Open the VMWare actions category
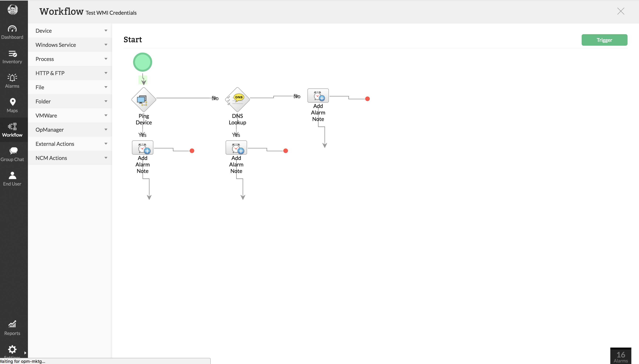Image resolution: width=639 pixels, height=364 pixels. pyautogui.click(x=70, y=115)
